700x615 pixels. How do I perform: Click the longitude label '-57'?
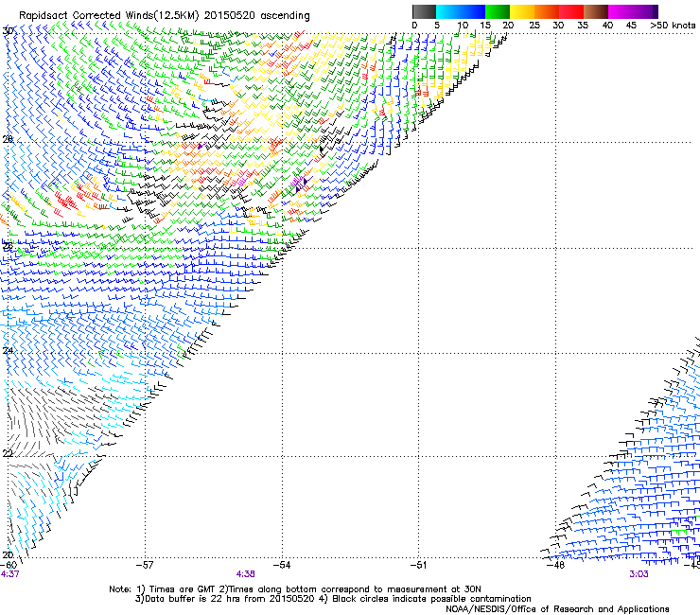tap(145, 565)
